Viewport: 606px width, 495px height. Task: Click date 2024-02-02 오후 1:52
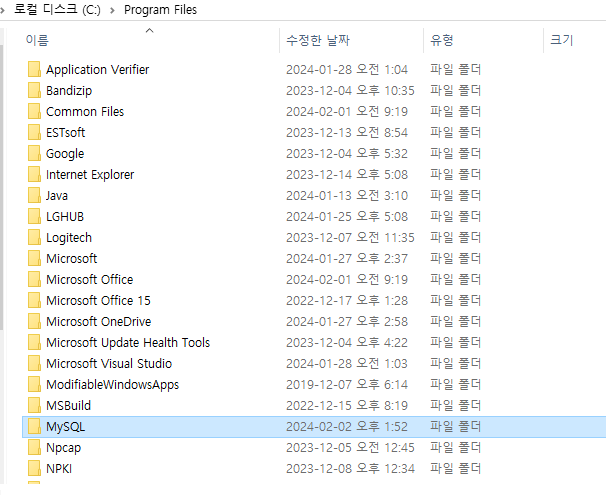[347, 427]
